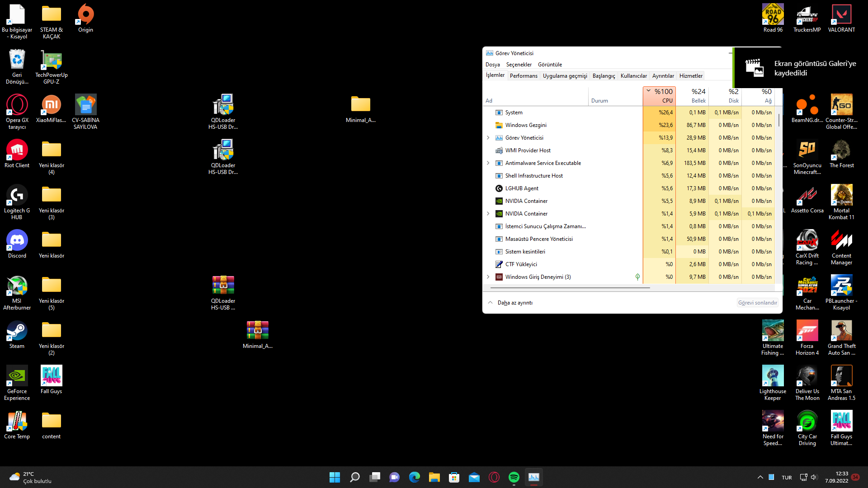Open Forza Horizon 4 icon

coord(807,338)
